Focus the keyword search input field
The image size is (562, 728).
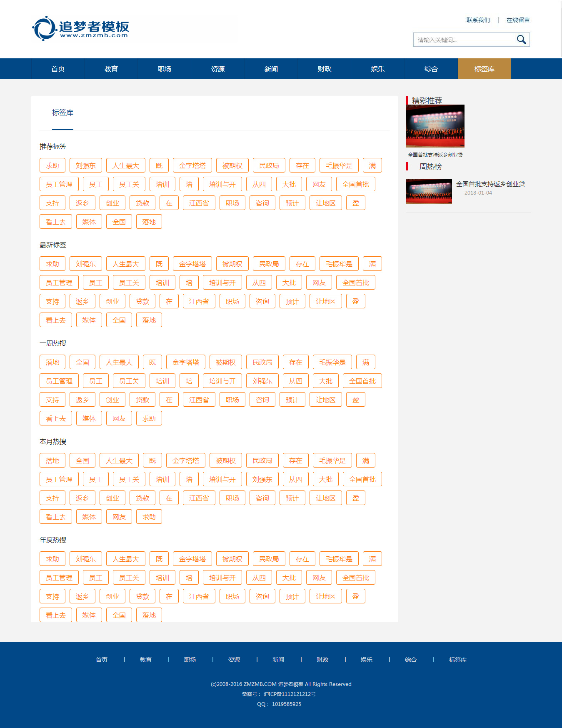pyautogui.click(x=464, y=40)
